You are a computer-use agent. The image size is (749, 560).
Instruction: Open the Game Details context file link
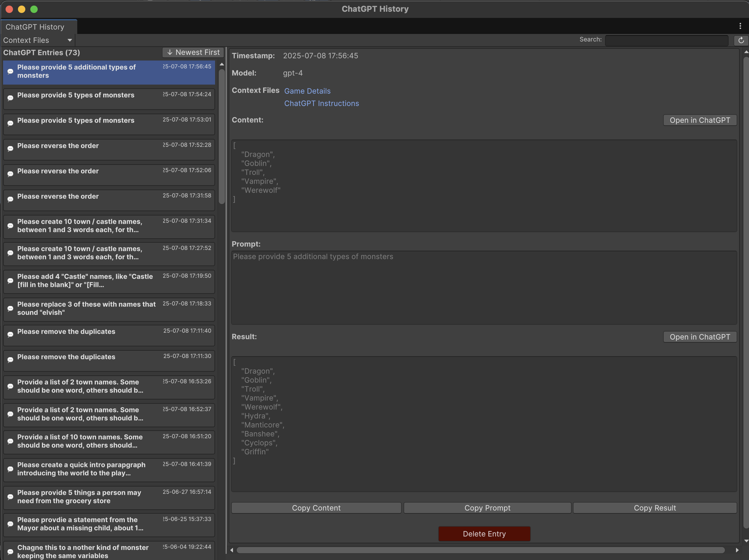[307, 91]
